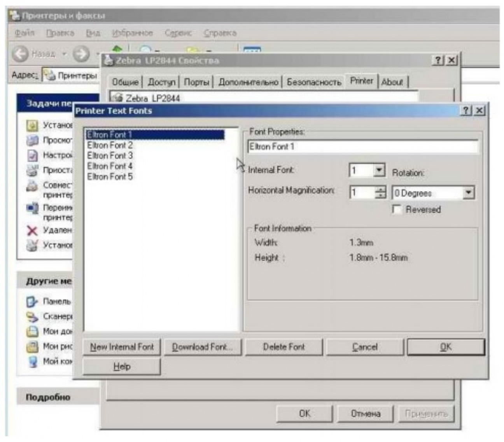Click Help button in Printer Text Fonts
504x442 pixels.
point(122,367)
